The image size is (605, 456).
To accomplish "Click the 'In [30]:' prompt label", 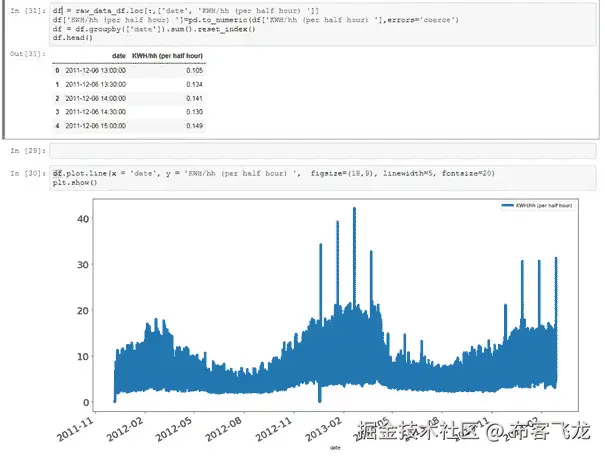I will [x=28, y=174].
